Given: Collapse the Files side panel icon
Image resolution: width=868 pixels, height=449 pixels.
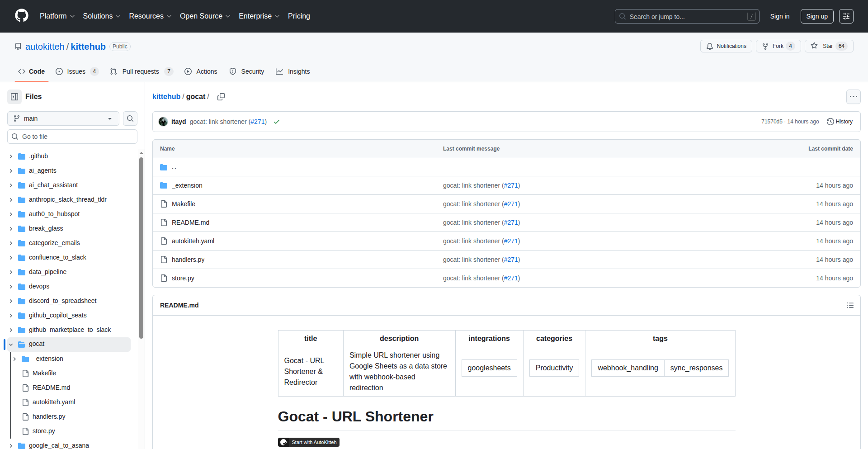Looking at the screenshot, I should coord(14,97).
